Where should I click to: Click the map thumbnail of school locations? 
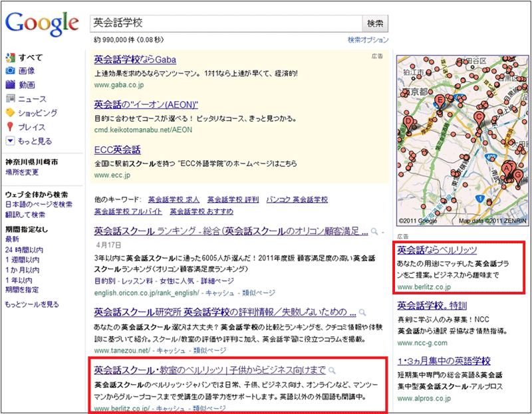pos(460,140)
